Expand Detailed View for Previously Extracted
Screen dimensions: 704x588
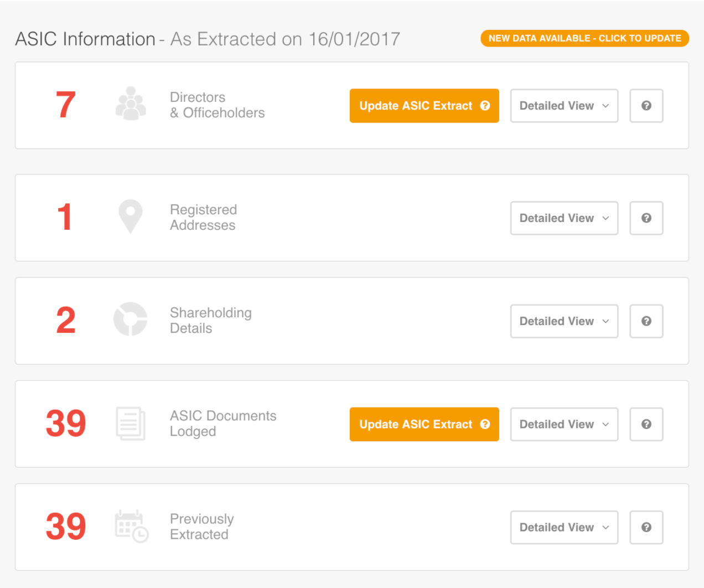point(564,527)
